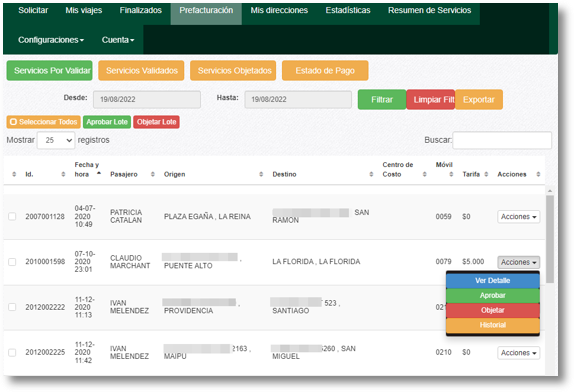Expand Configuraciones menu

pos(51,40)
